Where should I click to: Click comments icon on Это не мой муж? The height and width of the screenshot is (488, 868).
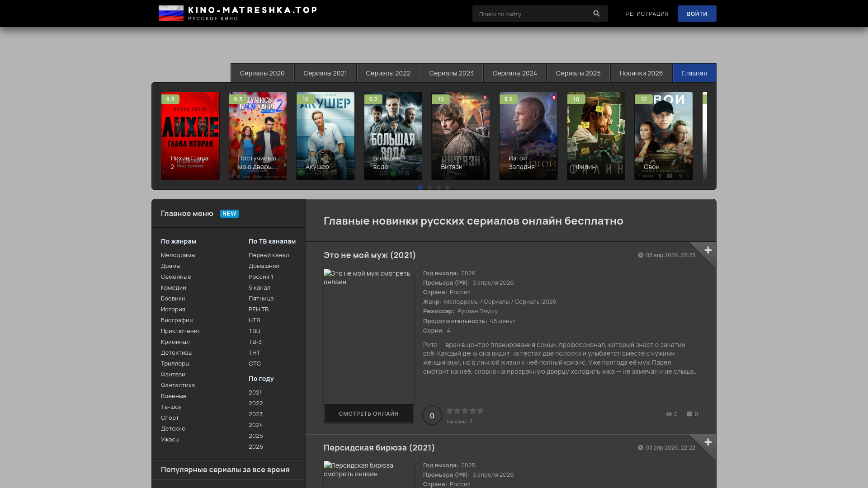point(689,414)
